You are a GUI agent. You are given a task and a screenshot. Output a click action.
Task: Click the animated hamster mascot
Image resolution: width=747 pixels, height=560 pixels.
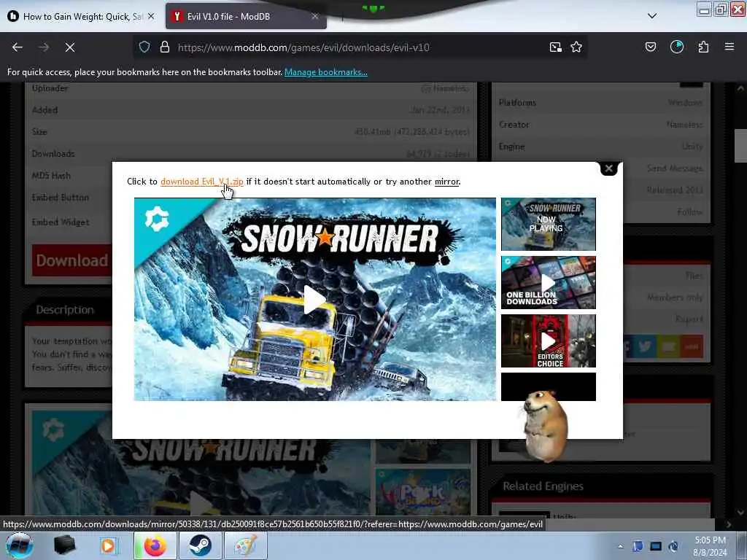tap(546, 427)
